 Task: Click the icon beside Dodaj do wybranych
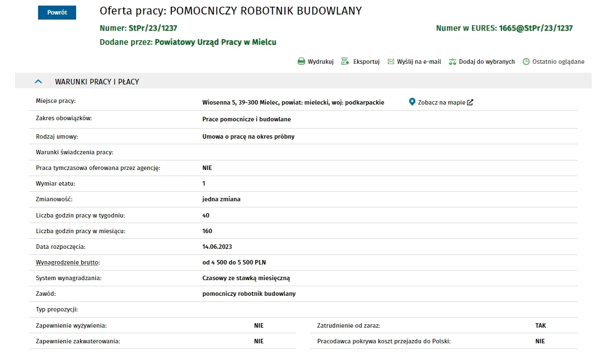(453, 62)
